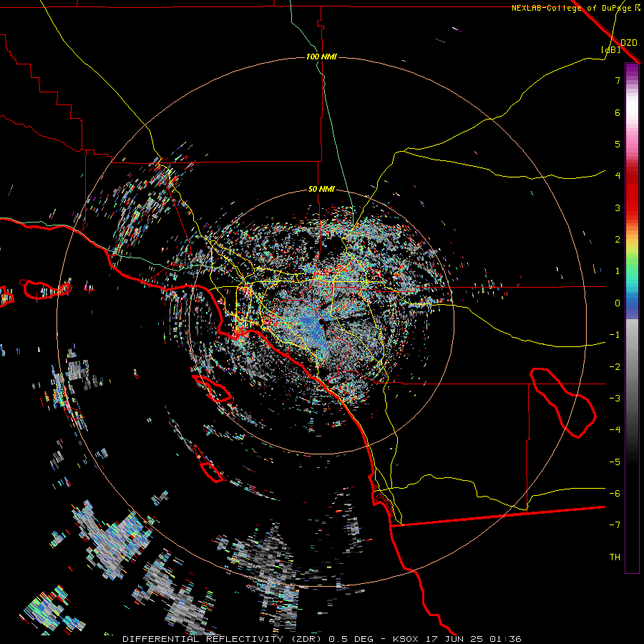The width and height of the screenshot is (644, 644).
Task: Click the '7' value on the color scale
Action: pos(618,80)
